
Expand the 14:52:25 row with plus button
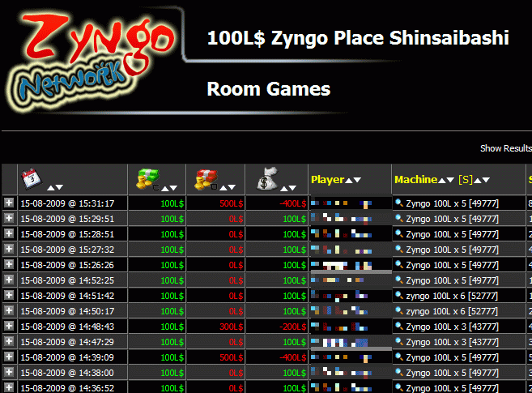(x=9, y=280)
